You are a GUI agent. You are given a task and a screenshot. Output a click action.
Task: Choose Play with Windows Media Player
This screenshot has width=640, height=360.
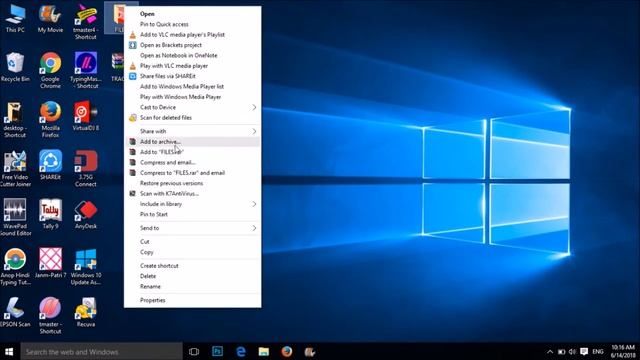(193, 97)
